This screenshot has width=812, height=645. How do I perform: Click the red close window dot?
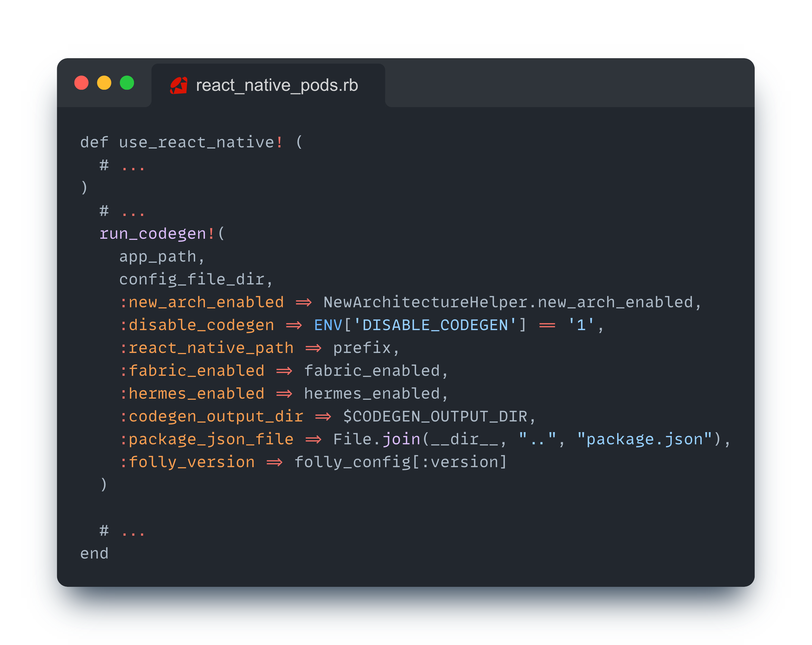click(x=81, y=83)
